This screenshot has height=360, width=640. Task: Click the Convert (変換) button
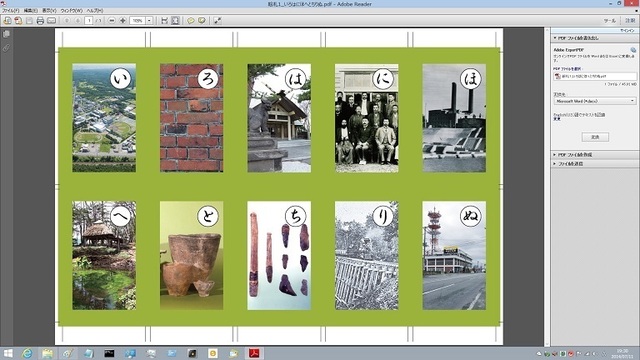click(595, 137)
